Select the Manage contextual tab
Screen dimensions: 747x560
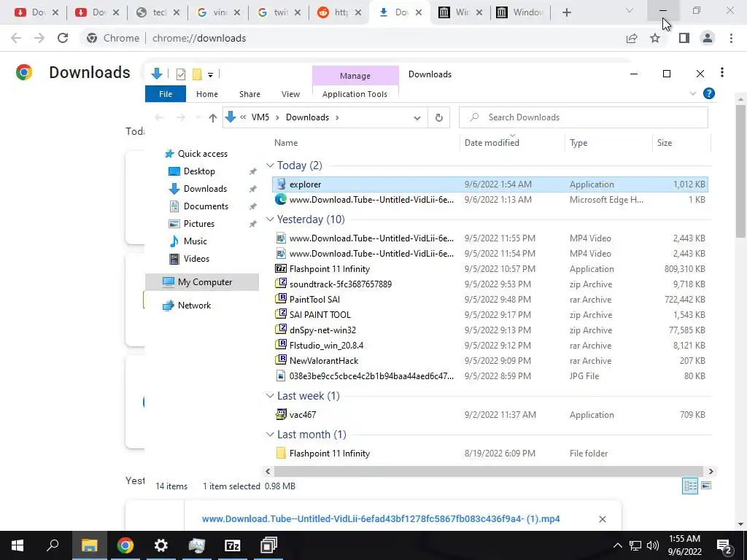pyautogui.click(x=355, y=76)
